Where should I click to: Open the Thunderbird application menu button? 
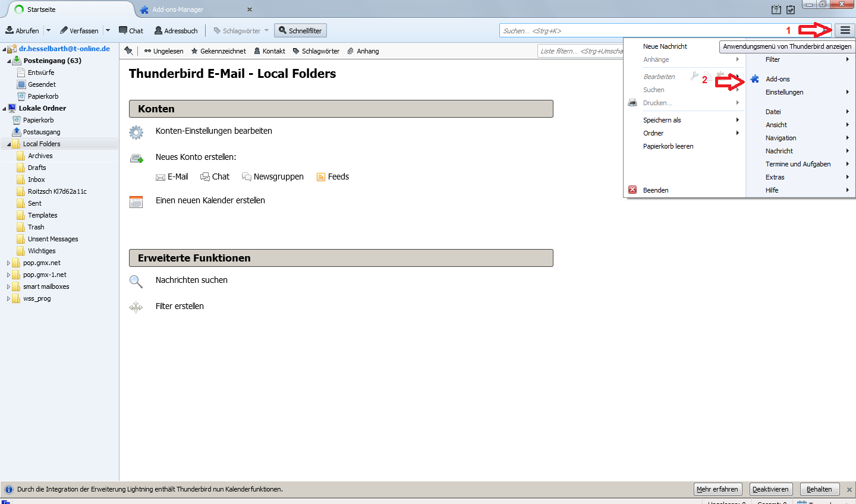pyautogui.click(x=845, y=30)
